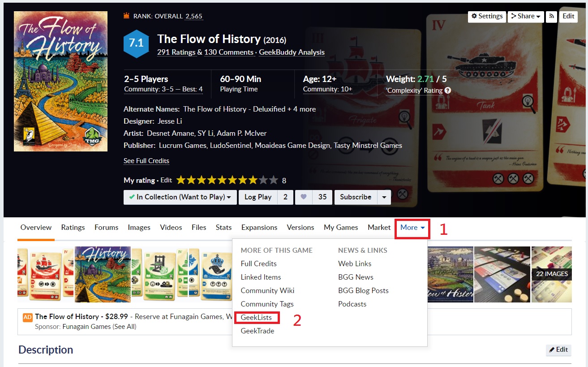
Task: Switch to the Stats tab
Action: click(224, 228)
